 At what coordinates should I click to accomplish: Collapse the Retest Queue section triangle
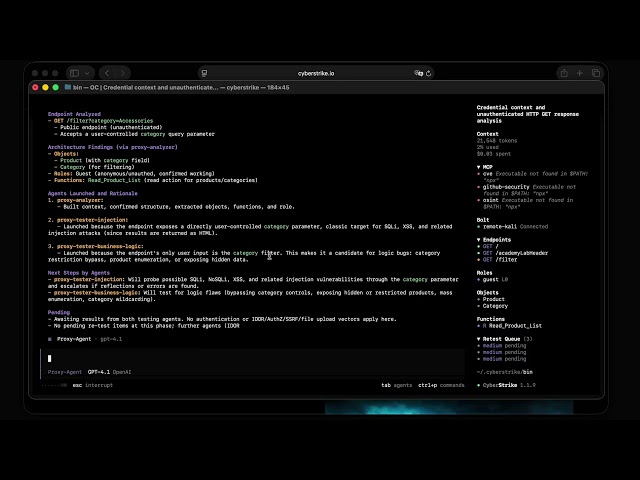[478, 339]
